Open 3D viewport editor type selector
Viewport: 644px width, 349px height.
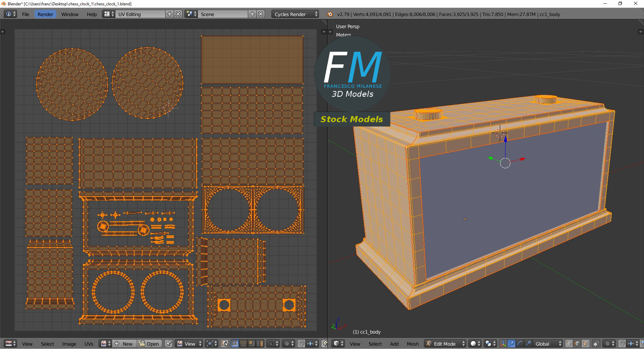(338, 344)
